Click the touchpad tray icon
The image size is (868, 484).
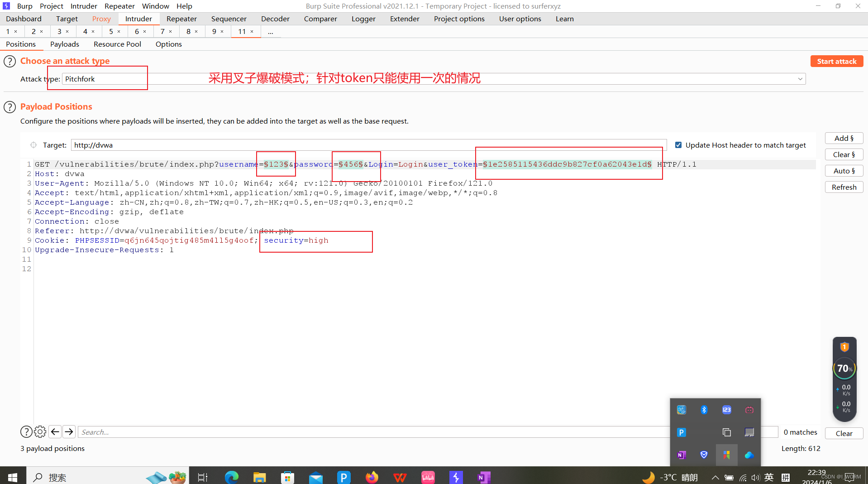749,432
